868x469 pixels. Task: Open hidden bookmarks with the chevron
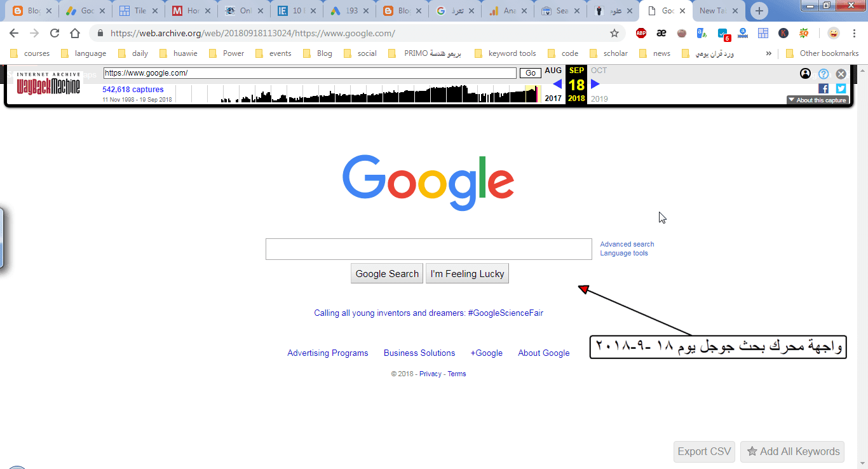[x=770, y=53]
